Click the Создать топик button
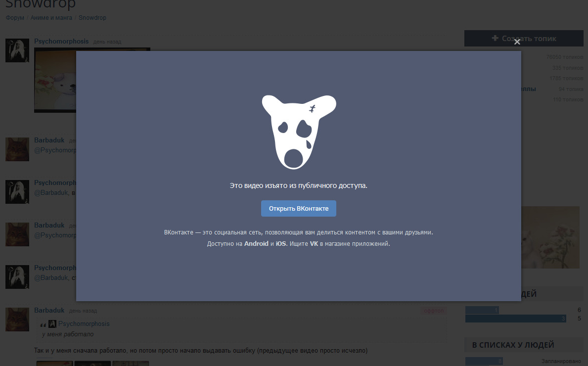The width and height of the screenshot is (588, 366). click(524, 38)
